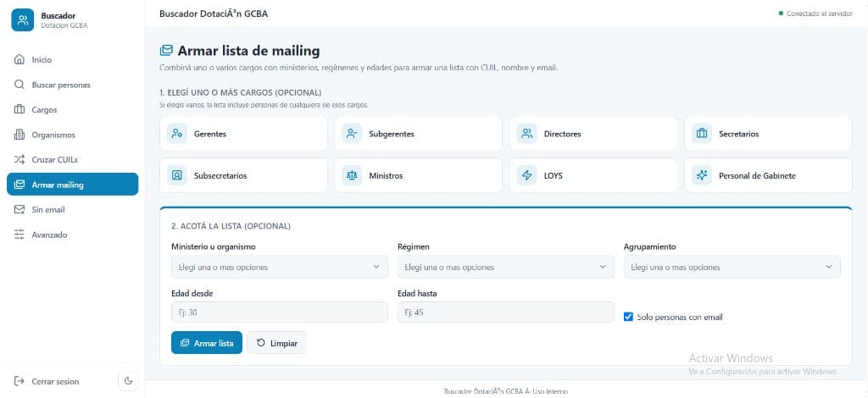Open the Ministerio u organismo dropdown

280,267
